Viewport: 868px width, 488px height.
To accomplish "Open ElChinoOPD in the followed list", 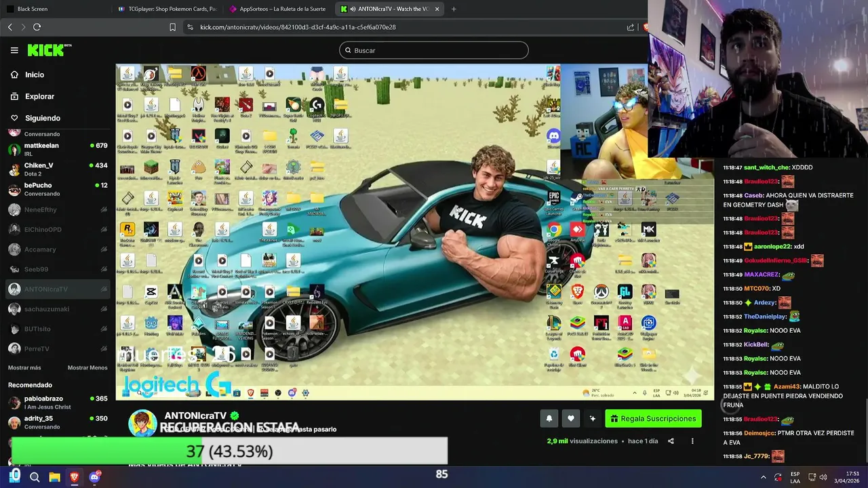I will click(x=58, y=229).
